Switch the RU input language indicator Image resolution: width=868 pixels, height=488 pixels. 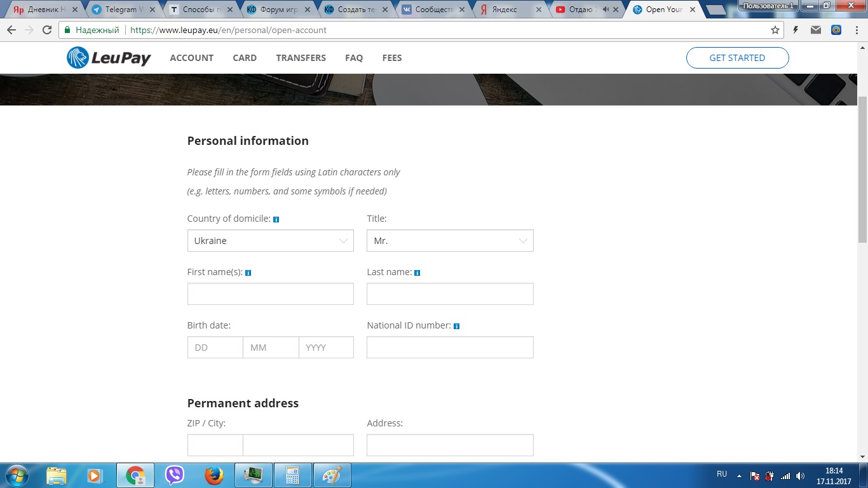pos(722,474)
